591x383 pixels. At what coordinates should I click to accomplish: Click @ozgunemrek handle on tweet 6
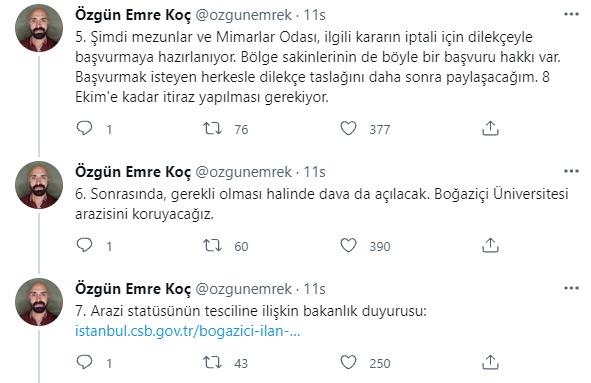click(x=243, y=172)
